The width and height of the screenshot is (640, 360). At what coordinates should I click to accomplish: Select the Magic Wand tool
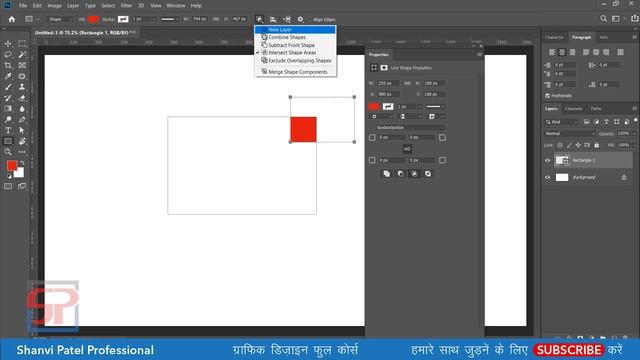click(22, 54)
